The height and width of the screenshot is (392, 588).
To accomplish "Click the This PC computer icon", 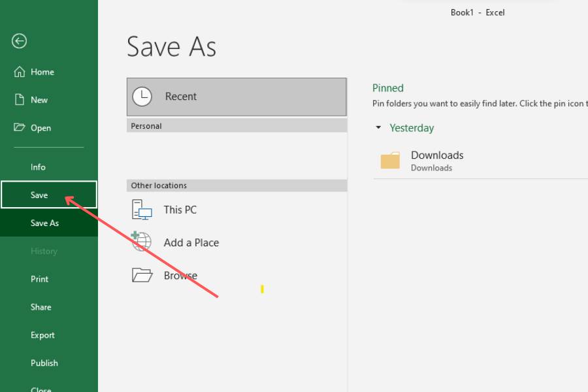I will click(142, 209).
